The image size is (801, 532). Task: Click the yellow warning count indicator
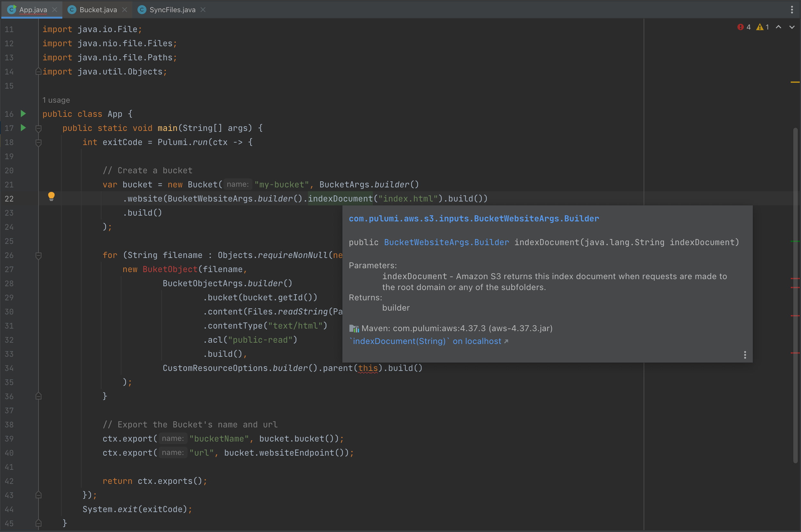point(762,27)
